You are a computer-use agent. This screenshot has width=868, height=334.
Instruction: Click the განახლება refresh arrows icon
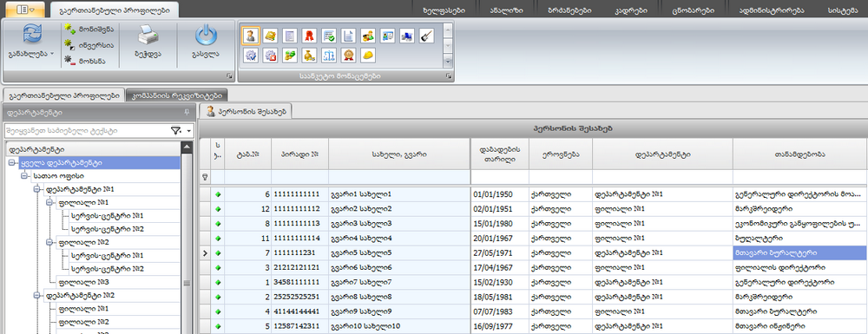pyautogui.click(x=31, y=35)
